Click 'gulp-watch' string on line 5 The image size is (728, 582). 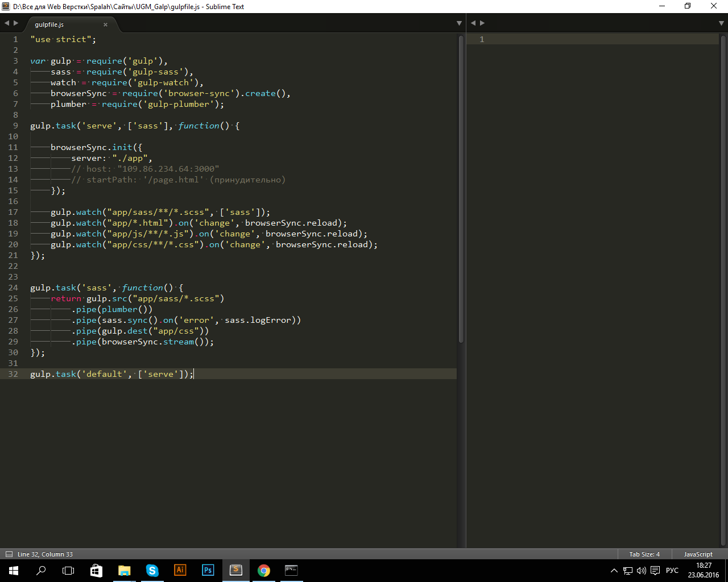coord(163,82)
